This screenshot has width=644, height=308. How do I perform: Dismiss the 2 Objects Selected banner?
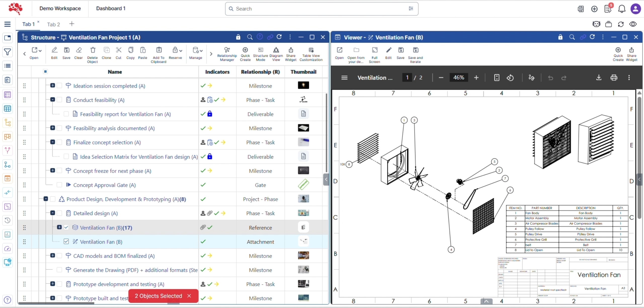tap(189, 296)
